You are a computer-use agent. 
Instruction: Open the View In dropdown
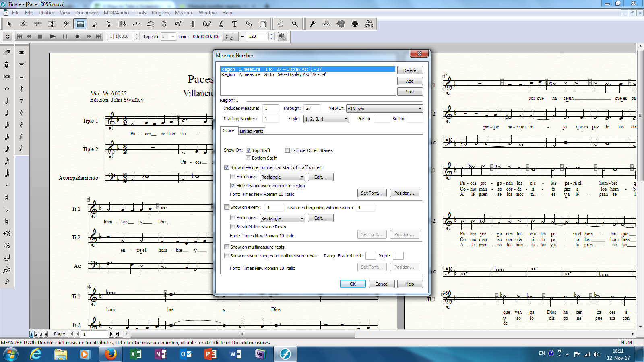point(384,109)
